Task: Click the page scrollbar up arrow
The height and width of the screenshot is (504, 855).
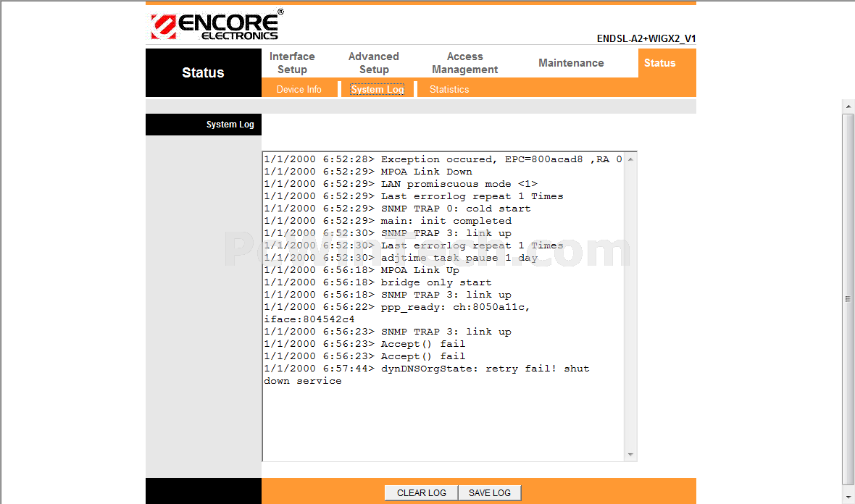Action: coord(848,106)
